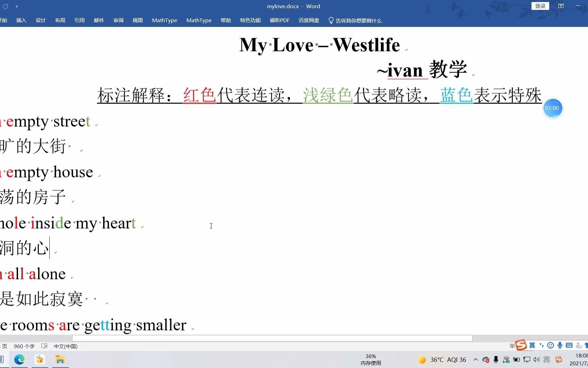The width and height of the screenshot is (588, 368).
Task: Click the 960 个字 word count
Action: [x=24, y=346]
